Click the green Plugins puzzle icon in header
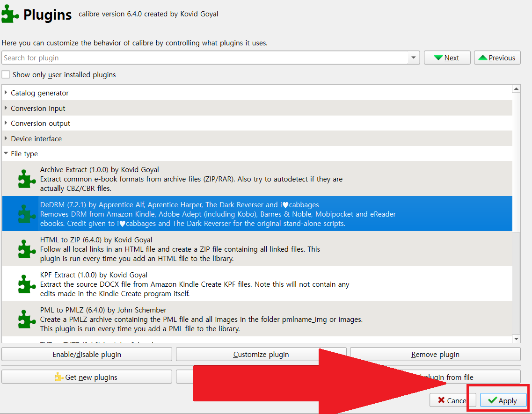This screenshot has width=532, height=414. [10, 14]
